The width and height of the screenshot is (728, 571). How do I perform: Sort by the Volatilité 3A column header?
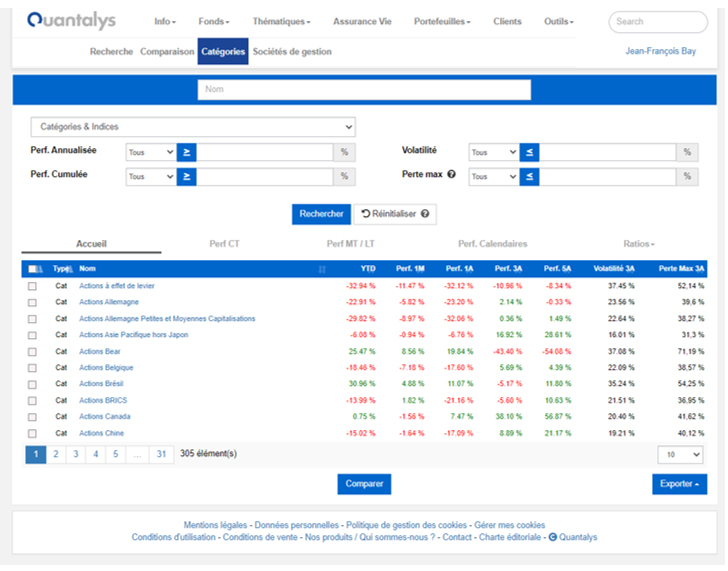click(x=614, y=269)
